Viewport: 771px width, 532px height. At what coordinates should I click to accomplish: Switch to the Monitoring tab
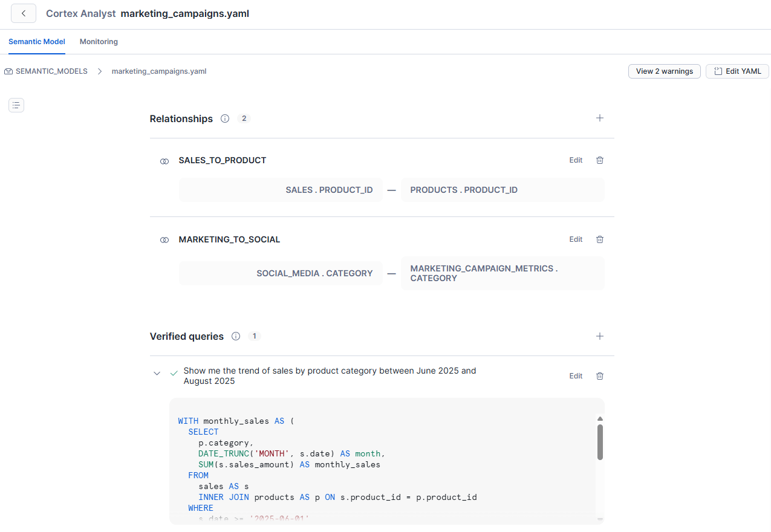pyautogui.click(x=99, y=42)
